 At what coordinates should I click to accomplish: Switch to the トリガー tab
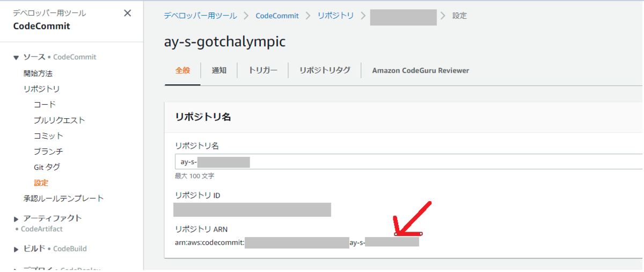(263, 70)
